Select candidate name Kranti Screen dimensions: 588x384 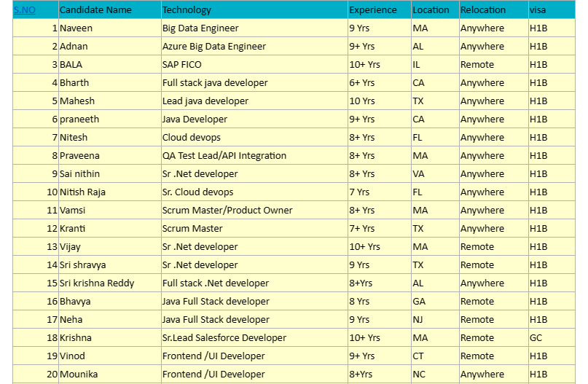pos(72,229)
